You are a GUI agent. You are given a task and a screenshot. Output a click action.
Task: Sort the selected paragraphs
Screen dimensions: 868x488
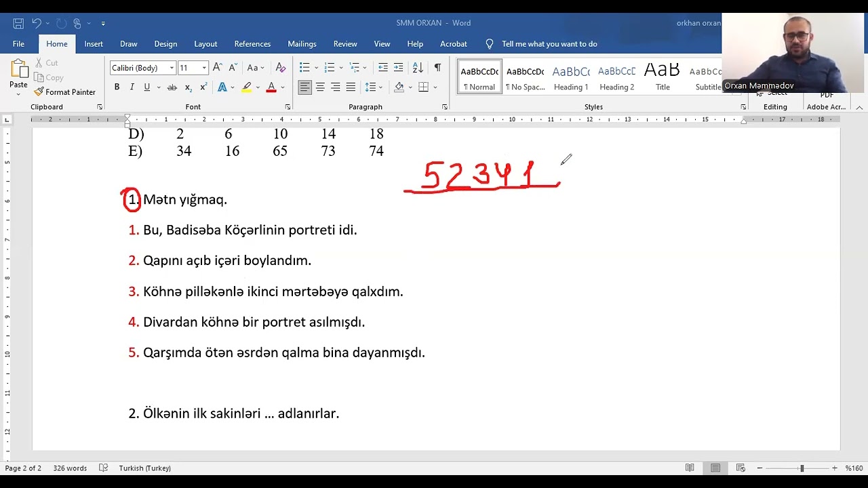coord(418,68)
